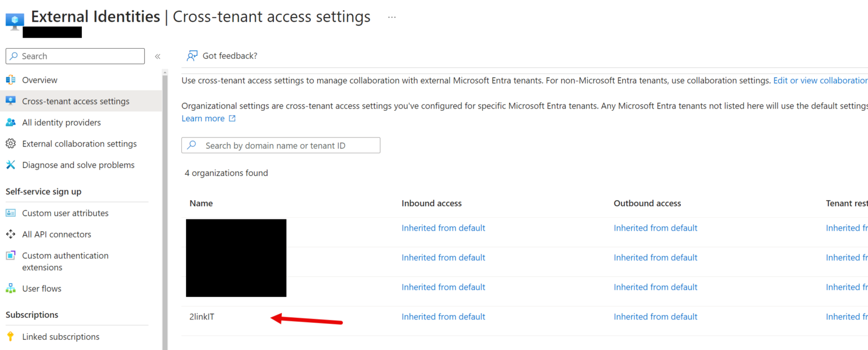
Task: Select the Custom user attributes icon
Action: tap(10, 213)
